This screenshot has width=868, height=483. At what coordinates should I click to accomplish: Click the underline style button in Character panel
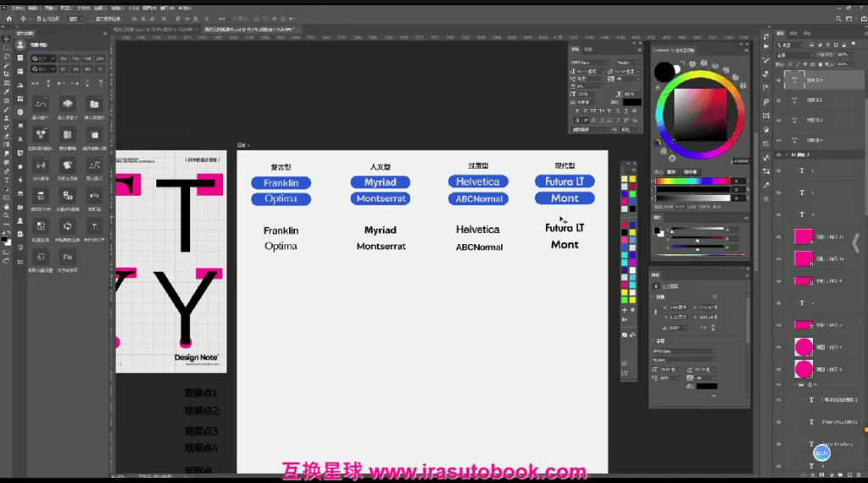pyautogui.click(x=626, y=111)
